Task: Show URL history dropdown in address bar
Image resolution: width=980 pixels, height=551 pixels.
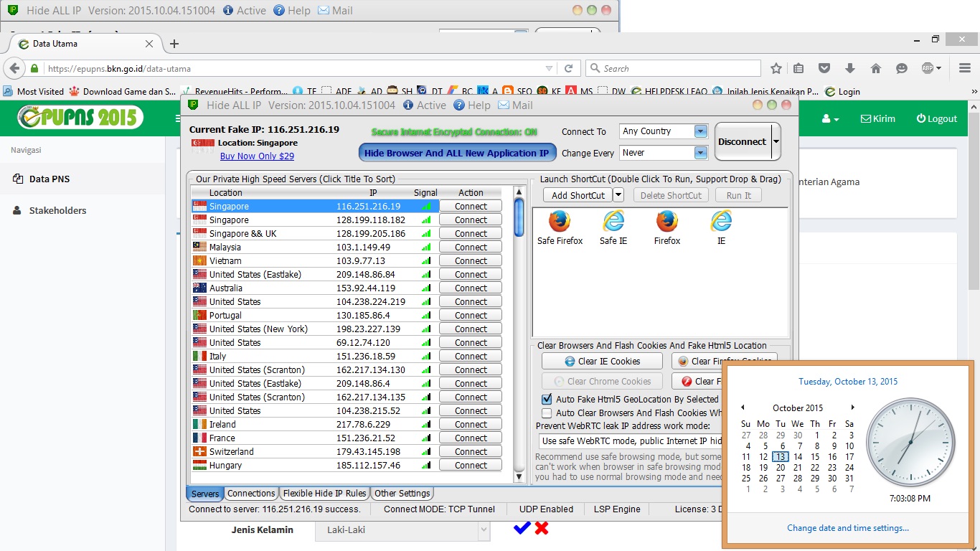Action: tap(550, 68)
